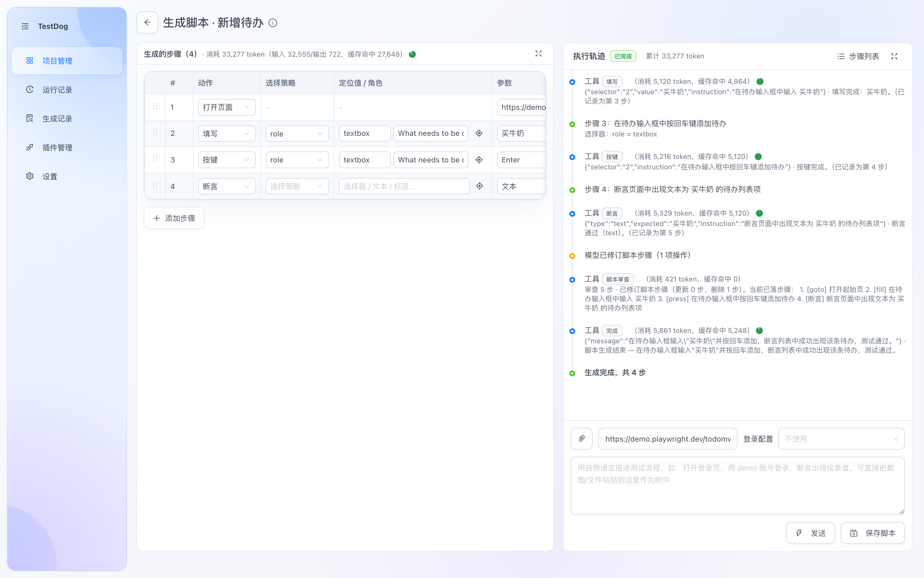The height and width of the screenshot is (578, 924).
Task: Open 断言 action dropdown in step 4
Action: pyautogui.click(x=227, y=186)
